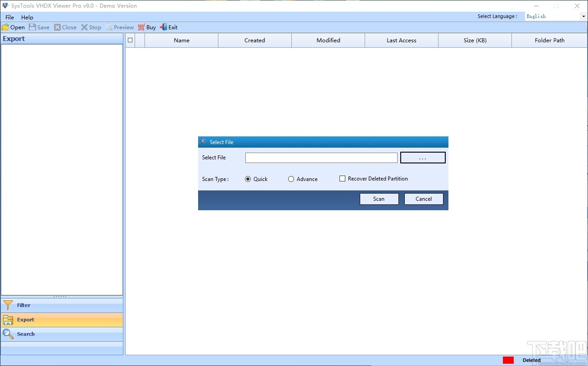Viewport: 588px width, 366px height.
Task: Enable the Recover Deleted Partition checkbox
Action: point(343,178)
